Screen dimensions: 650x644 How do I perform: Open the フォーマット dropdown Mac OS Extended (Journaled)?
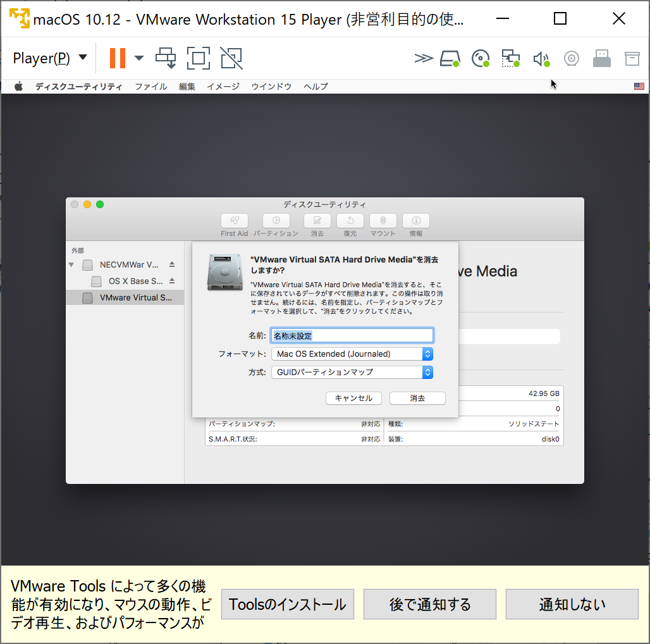point(352,354)
